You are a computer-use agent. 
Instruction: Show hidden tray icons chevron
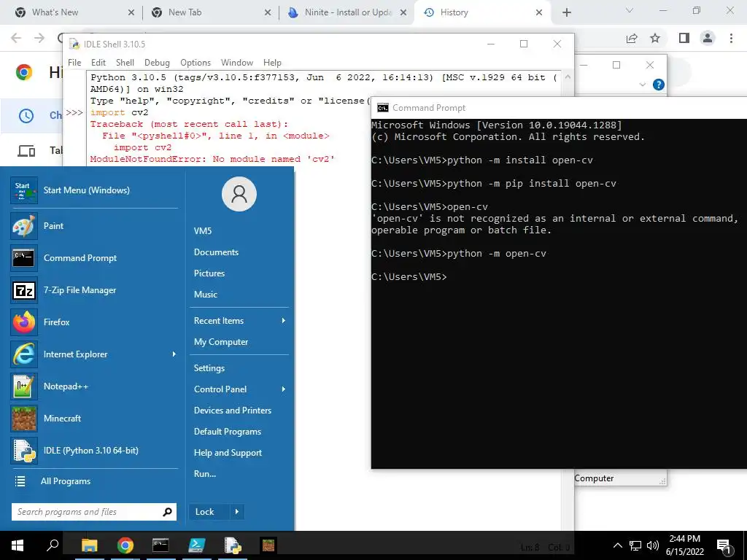click(x=617, y=545)
